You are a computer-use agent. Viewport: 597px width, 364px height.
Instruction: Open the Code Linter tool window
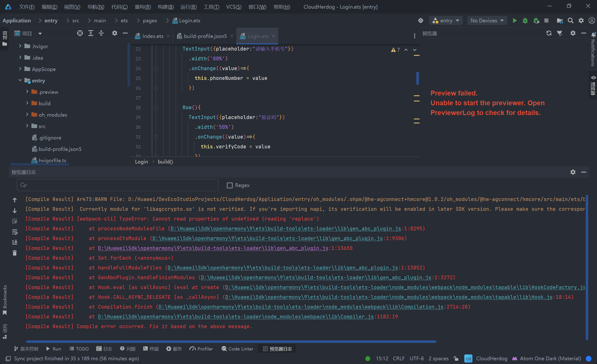tap(237, 349)
